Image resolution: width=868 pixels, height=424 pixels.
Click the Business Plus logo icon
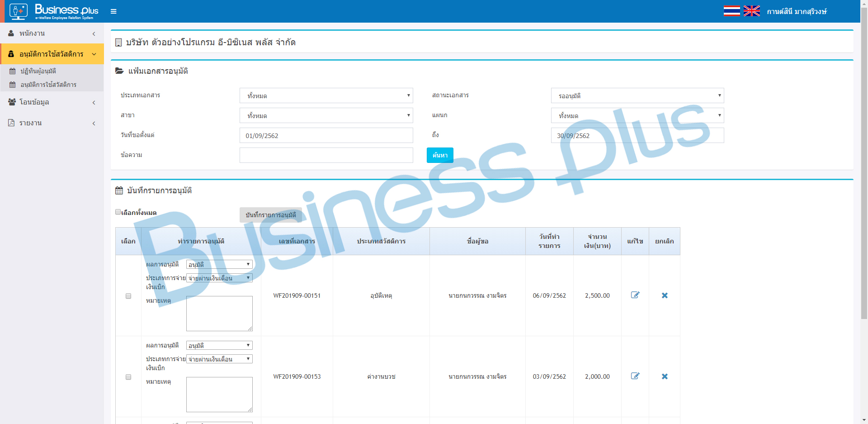19,11
